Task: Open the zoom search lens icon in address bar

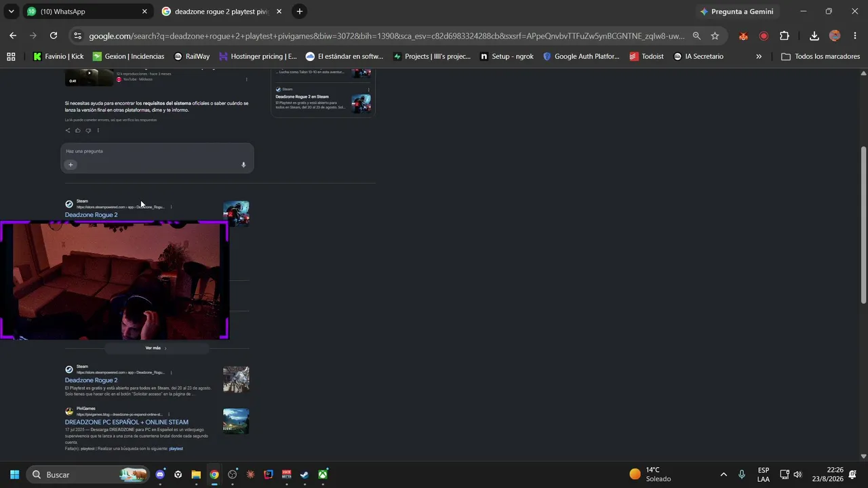Action: 696,36
